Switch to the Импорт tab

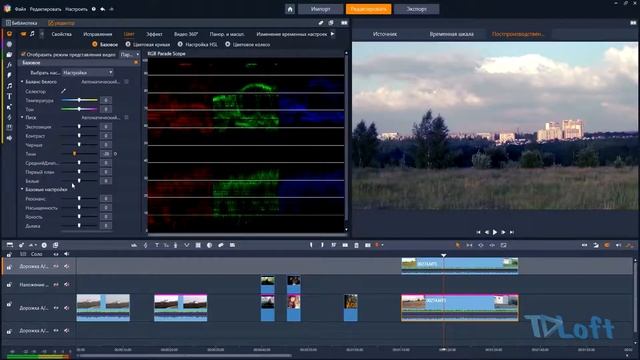[320, 9]
